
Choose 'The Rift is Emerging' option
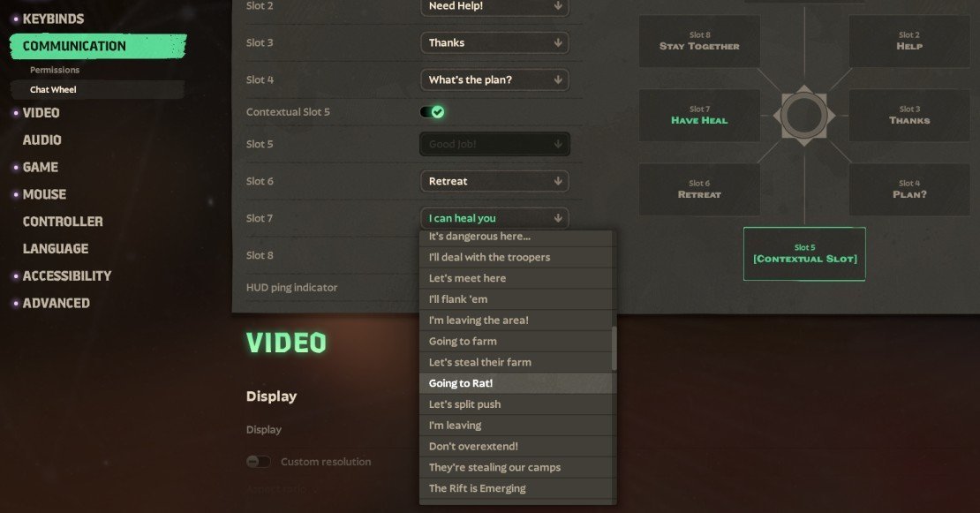pyautogui.click(x=516, y=488)
